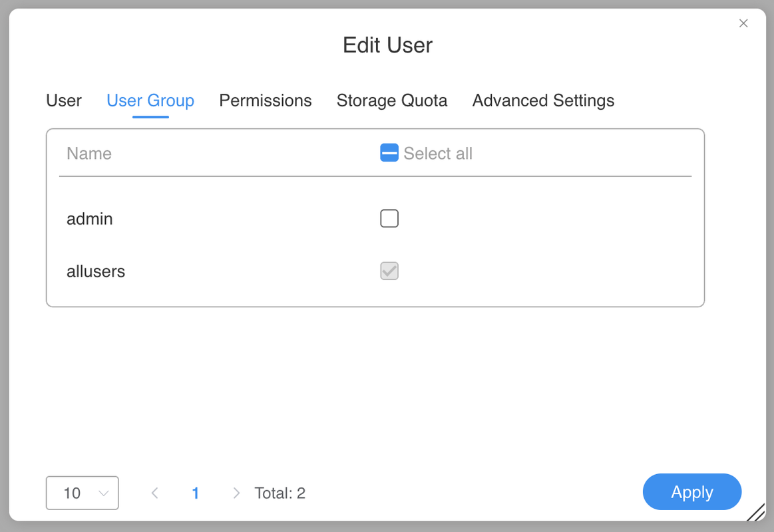Screen dimensions: 774x532
Task: Select the allusers group name row
Action: [96, 271]
